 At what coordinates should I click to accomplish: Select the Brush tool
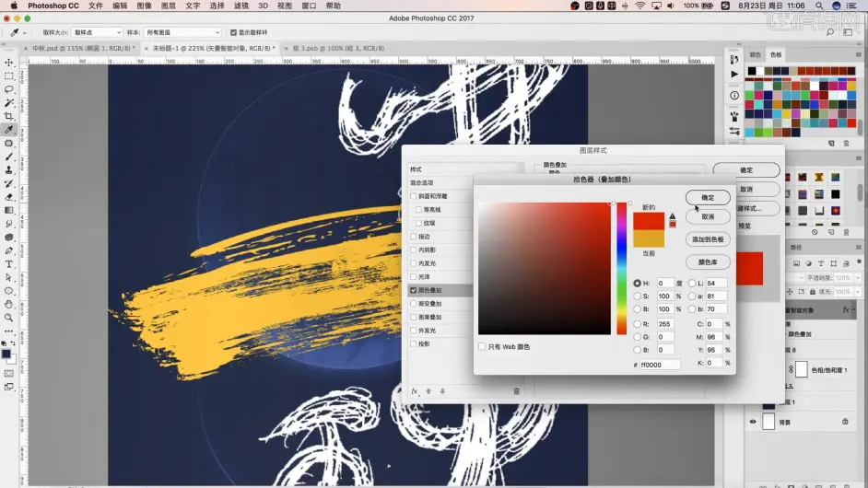point(9,157)
